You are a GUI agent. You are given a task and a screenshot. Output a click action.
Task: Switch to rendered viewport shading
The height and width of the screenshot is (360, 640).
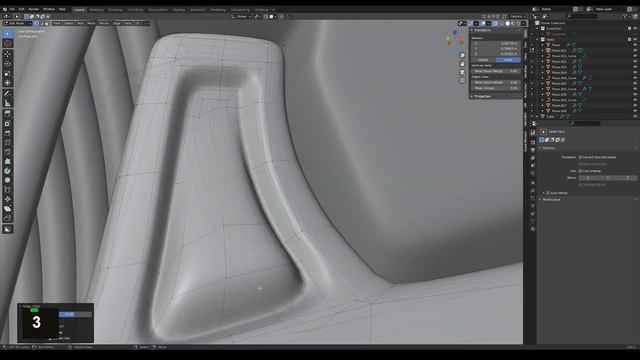point(518,23)
